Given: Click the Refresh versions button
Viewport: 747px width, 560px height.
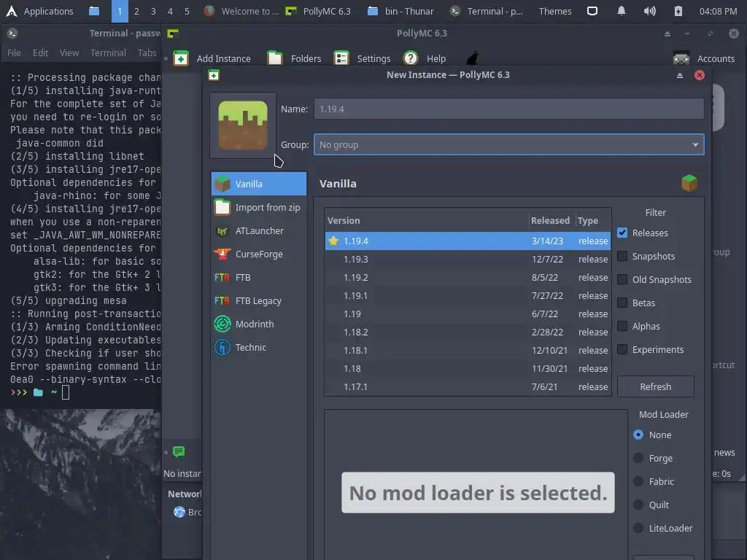Looking at the screenshot, I should tap(656, 386).
